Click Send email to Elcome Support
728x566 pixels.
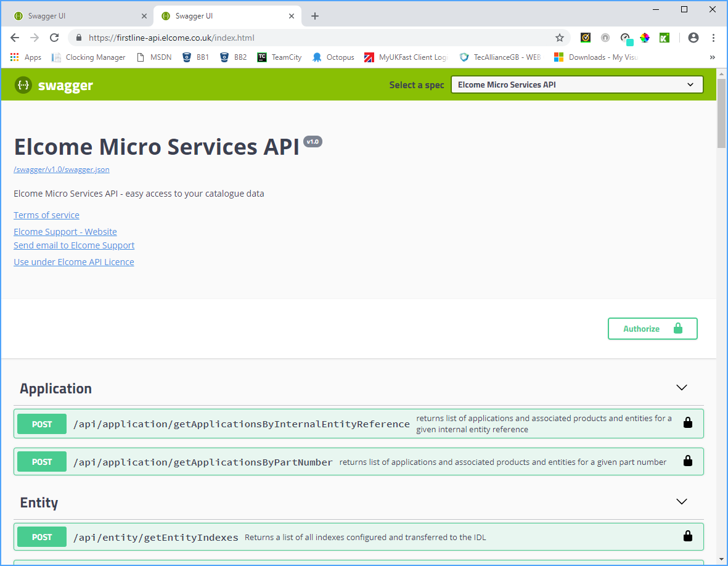[74, 245]
